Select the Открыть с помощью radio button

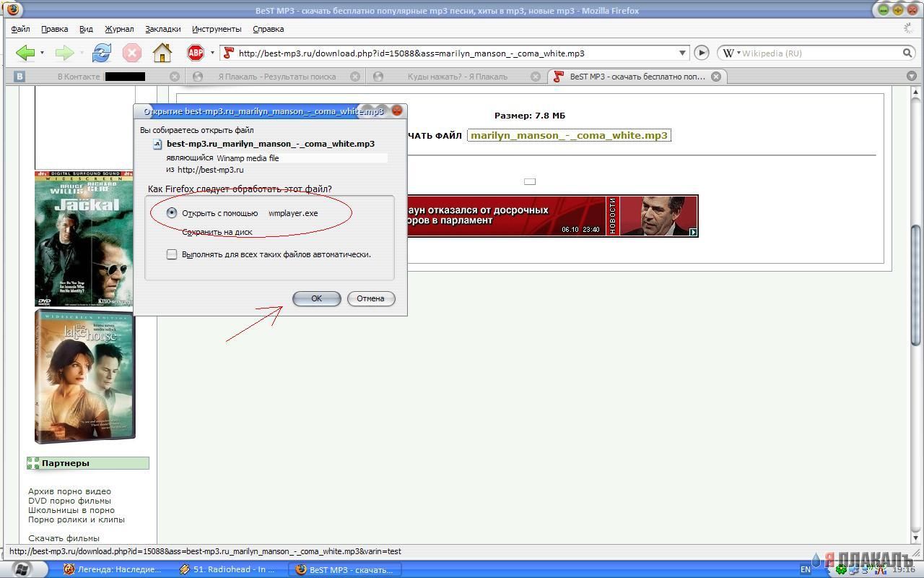[x=171, y=213]
